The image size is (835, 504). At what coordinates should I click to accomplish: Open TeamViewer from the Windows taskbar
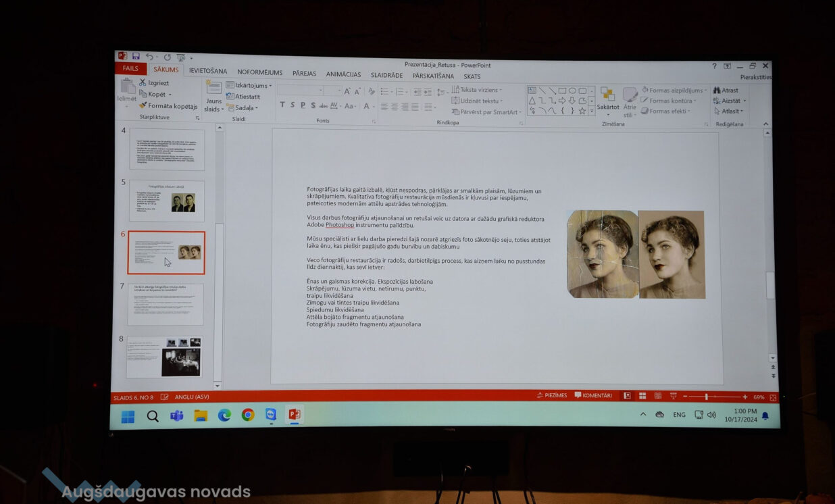click(x=271, y=415)
